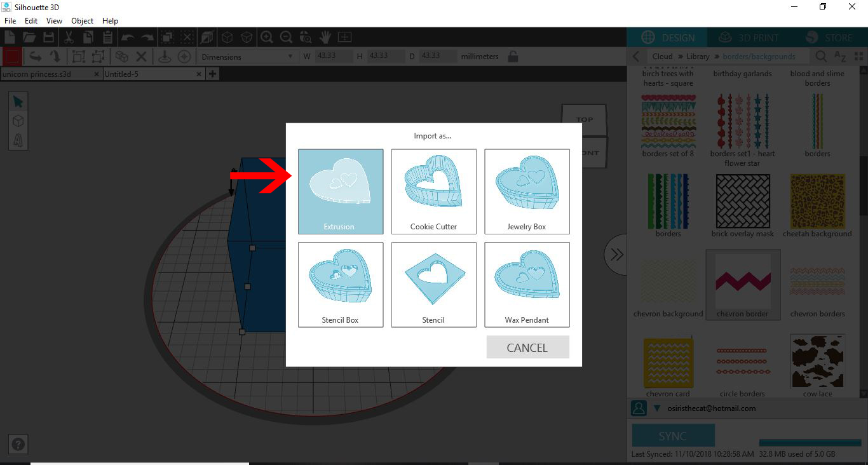Open the Edit menu
Screen dimensions: 868x465
point(31,21)
